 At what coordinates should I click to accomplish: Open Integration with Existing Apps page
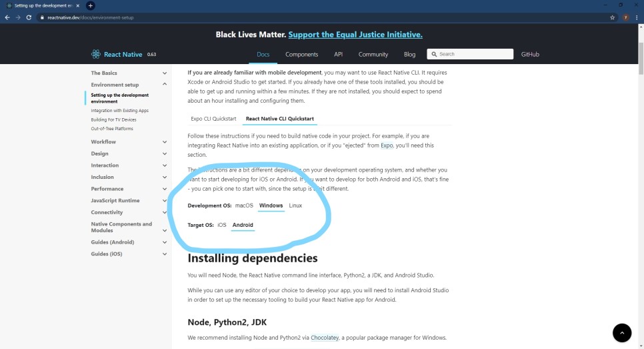pos(119,111)
